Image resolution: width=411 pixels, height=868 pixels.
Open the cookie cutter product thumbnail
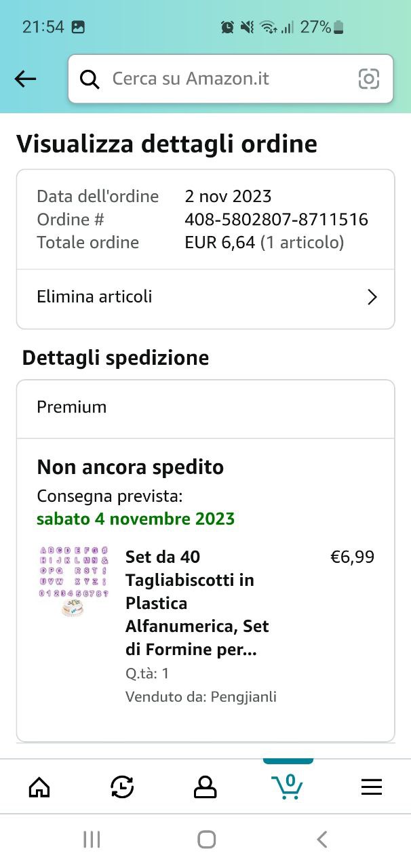73,581
